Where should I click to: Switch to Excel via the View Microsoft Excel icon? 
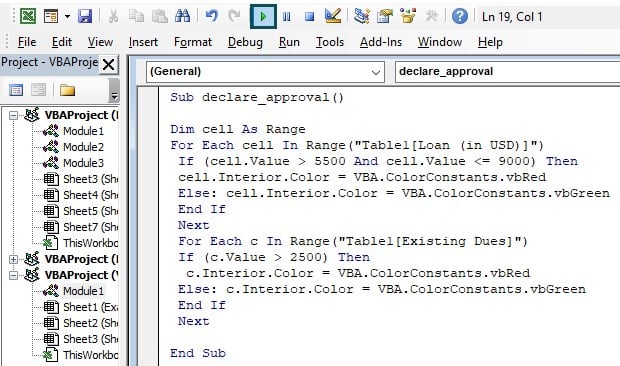click(28, 16)
